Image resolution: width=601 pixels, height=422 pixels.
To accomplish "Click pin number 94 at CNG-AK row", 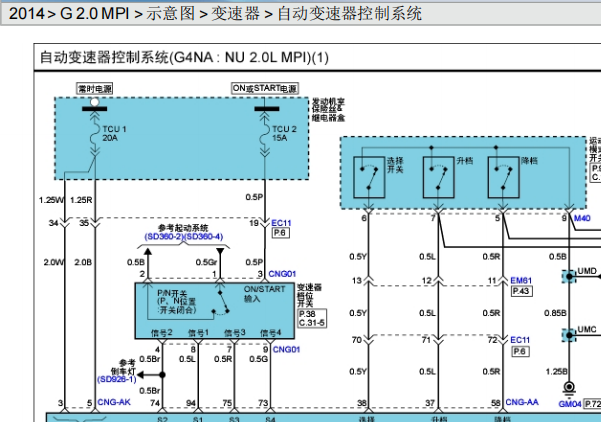I will [x=191, y=403].
